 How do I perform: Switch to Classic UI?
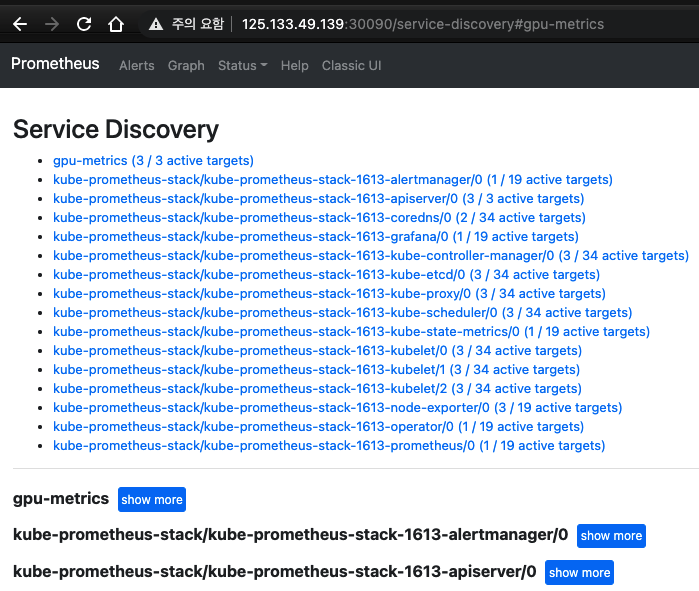[x=351, y=66]
